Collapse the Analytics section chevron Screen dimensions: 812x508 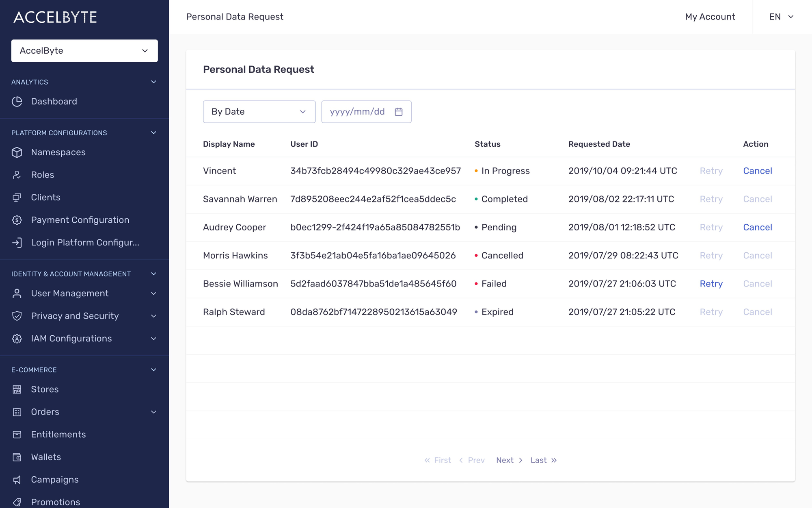[154, 82]
